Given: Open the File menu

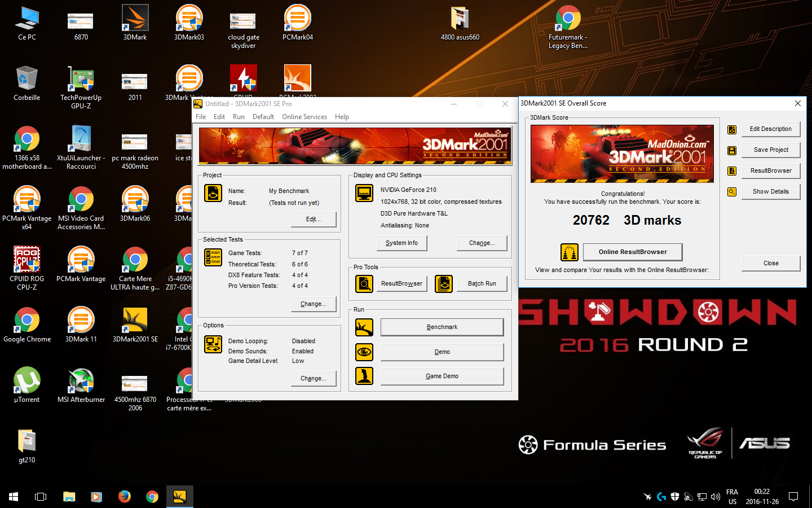Looking at the screenshot, I should (201, 117).
